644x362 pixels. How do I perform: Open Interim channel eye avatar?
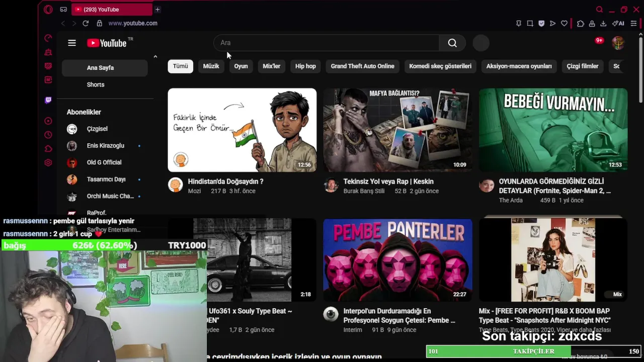tap(331, 314)
